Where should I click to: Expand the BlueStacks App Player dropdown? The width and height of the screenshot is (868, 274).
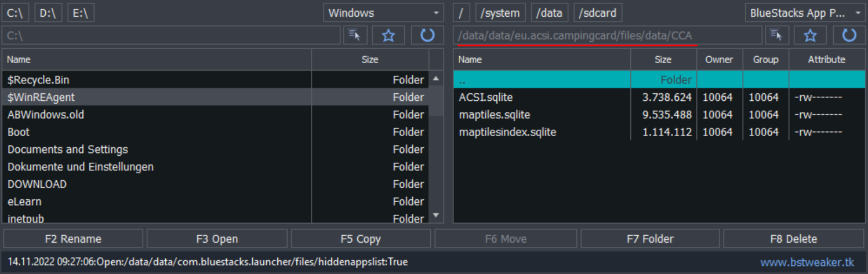805,13
